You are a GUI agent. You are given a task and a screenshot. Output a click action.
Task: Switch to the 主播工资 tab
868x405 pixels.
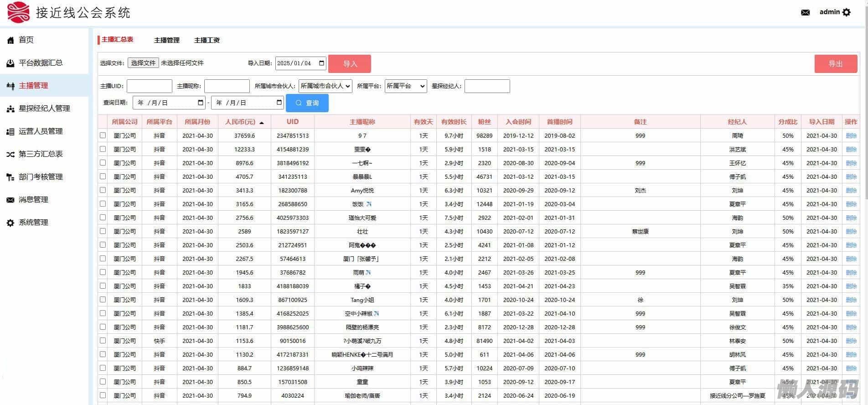point(207,40)
